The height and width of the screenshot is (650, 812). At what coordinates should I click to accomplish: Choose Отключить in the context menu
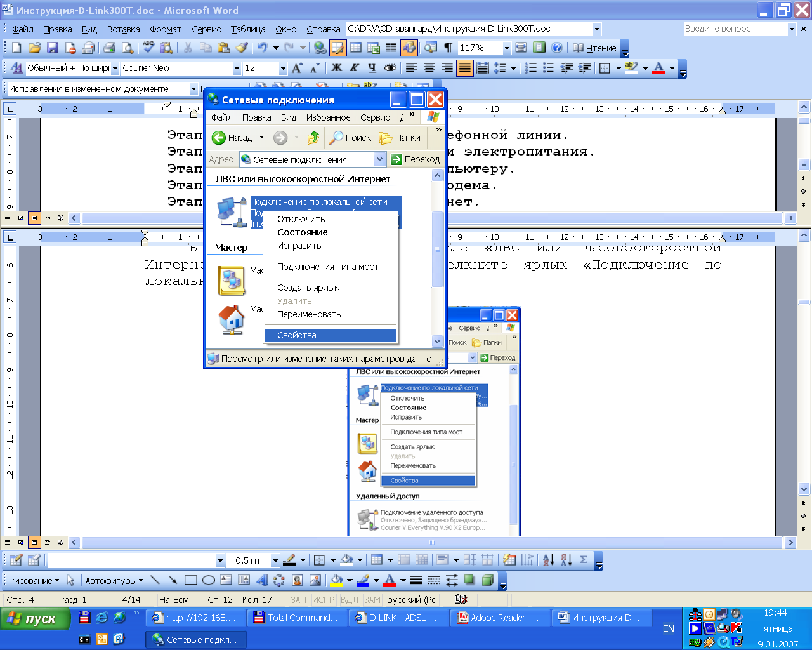330,219
